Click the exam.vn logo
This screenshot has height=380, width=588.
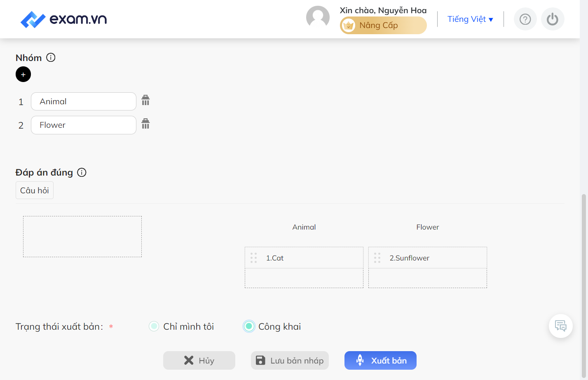(x=64, y=19)
